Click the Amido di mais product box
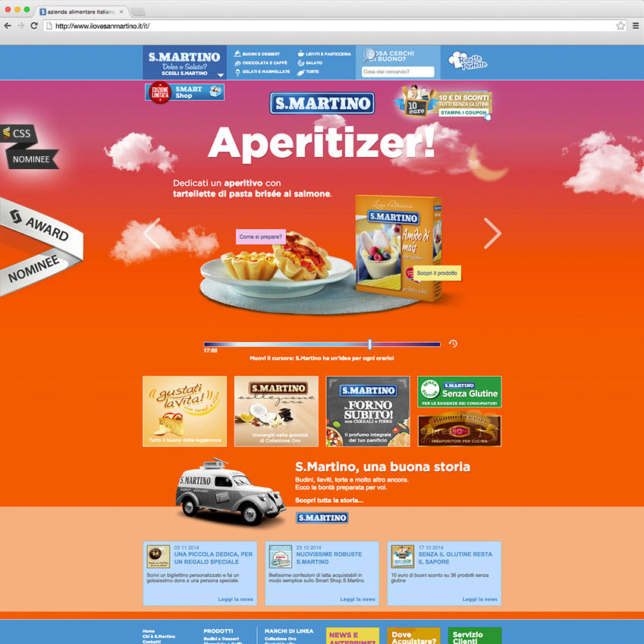 click(x=398, y=249)
